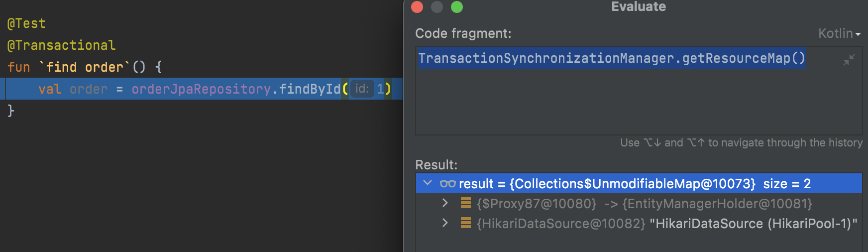Minimize the Evaluate dialog
Screen dimensions: 868x252
(437, 7)
